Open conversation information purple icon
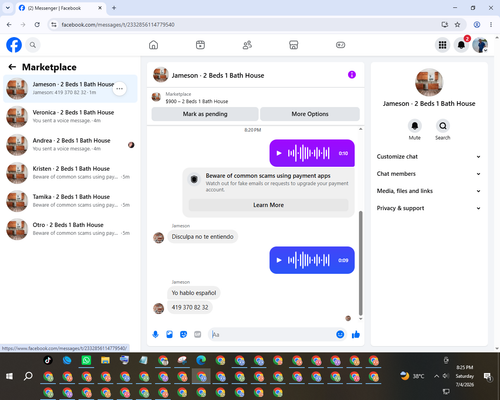The image size is (500, 400). point(352,75)
